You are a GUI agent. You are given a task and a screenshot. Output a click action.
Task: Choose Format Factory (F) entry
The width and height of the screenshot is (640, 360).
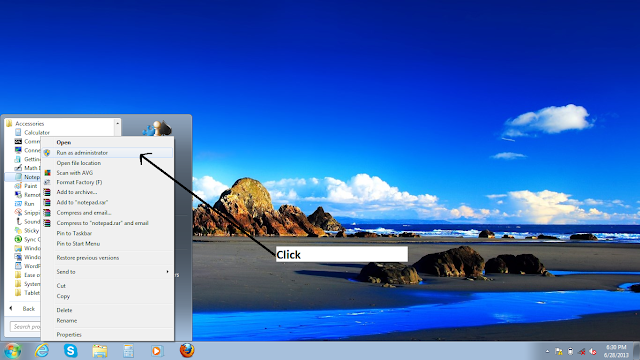pyautogui.click(x=79, y=182)
